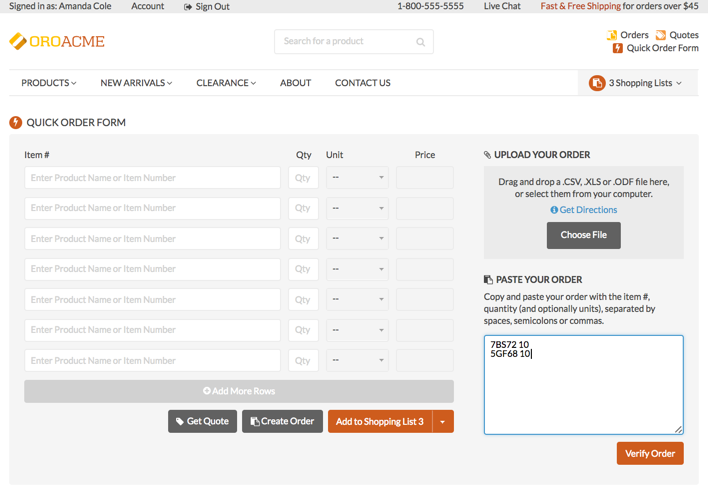
Task: Open the third row Unit dropdown
Action: 357,239
